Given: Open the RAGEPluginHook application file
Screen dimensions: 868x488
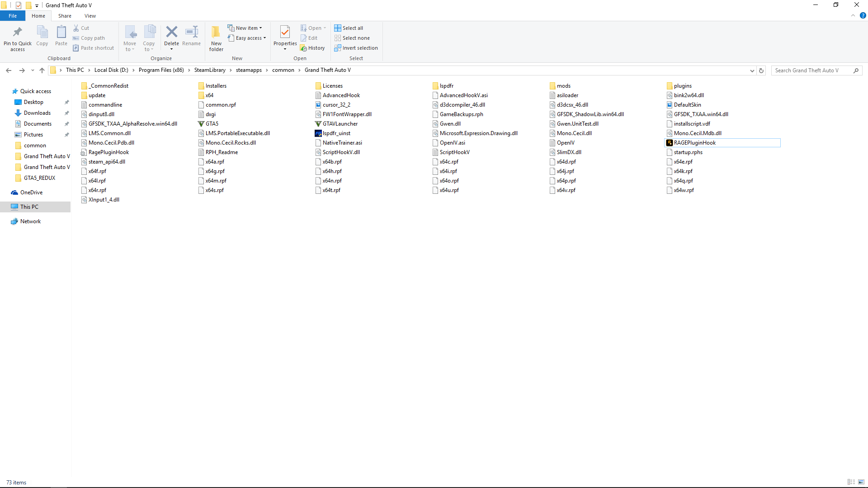Looking at the screenshot, I should pyautogui.click(x=694, y=143).
